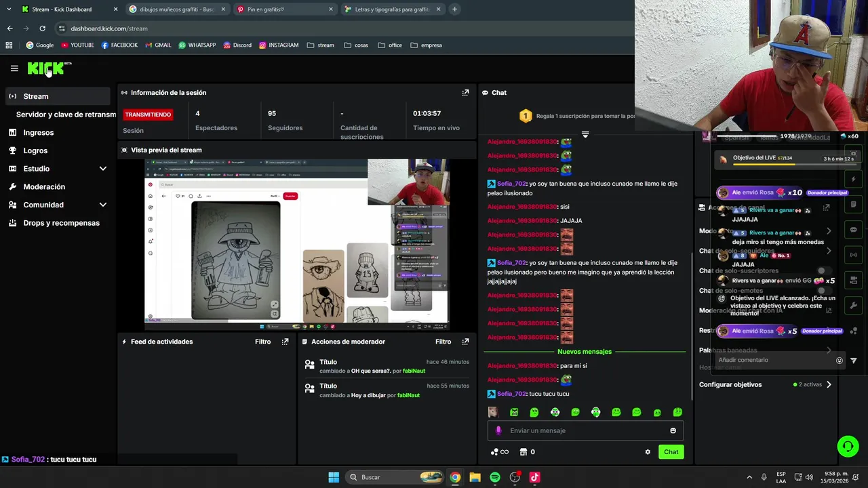Screen dimensions: 868x488
Task: Switch to dibujos muñecos graffiti browser tab
Action: click(x=176, y=9)
